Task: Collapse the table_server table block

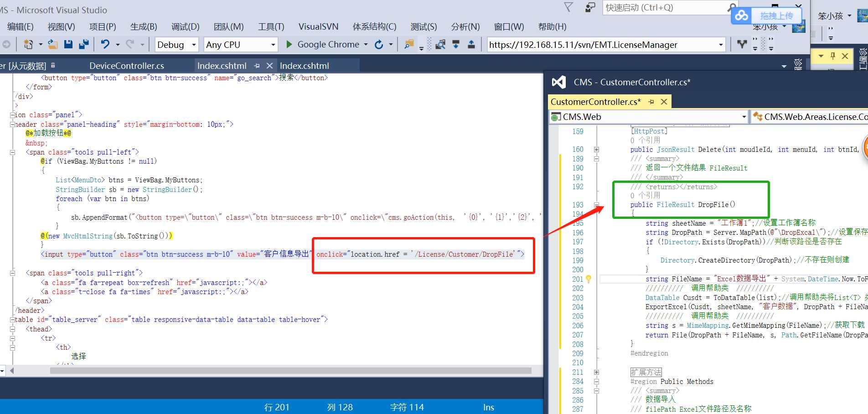Action: [x=13, y=320]
